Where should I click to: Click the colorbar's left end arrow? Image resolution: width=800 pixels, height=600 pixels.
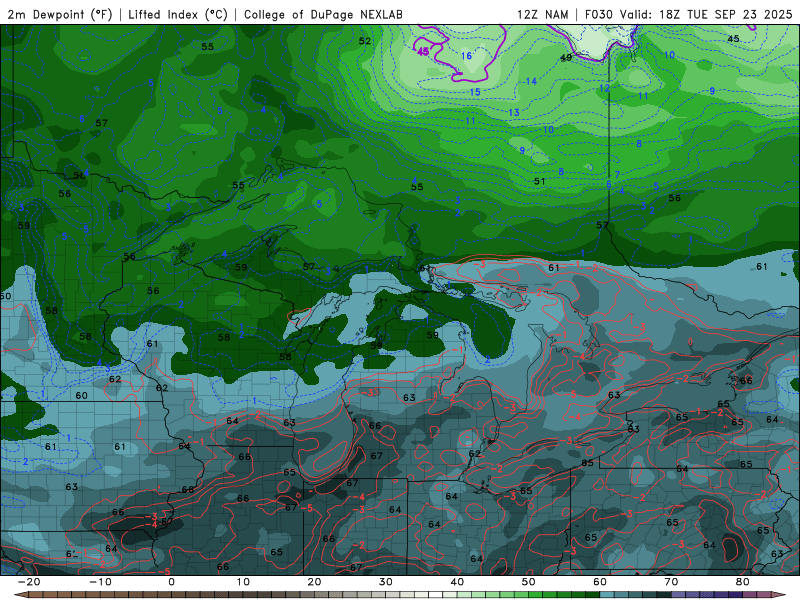coord(20,595)
